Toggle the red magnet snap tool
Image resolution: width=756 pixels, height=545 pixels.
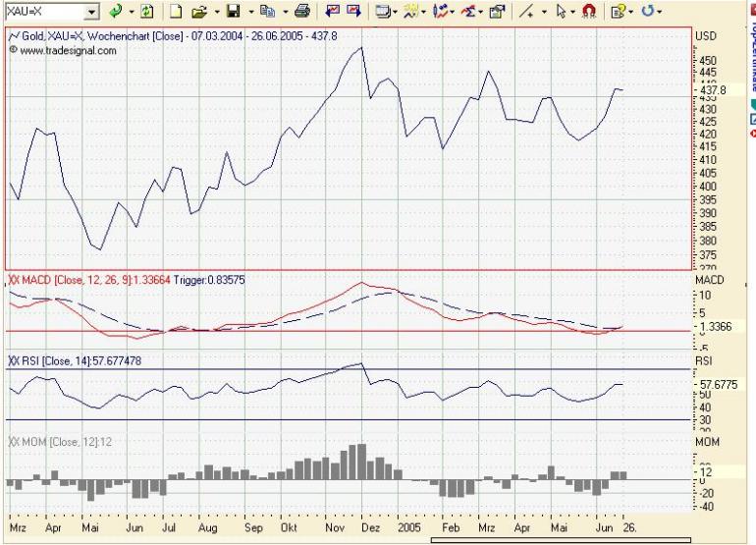[x=589, y=11]
